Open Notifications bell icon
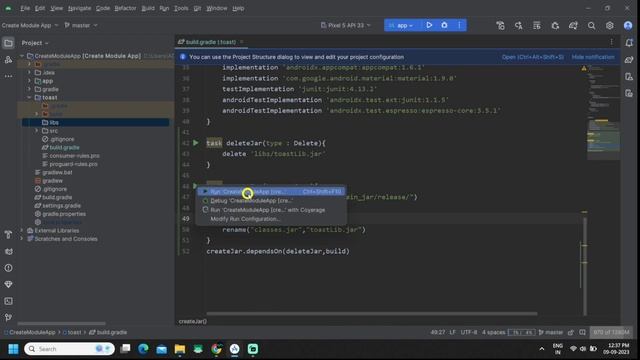This screenshot has width=640, height=360. click(629, 42)
